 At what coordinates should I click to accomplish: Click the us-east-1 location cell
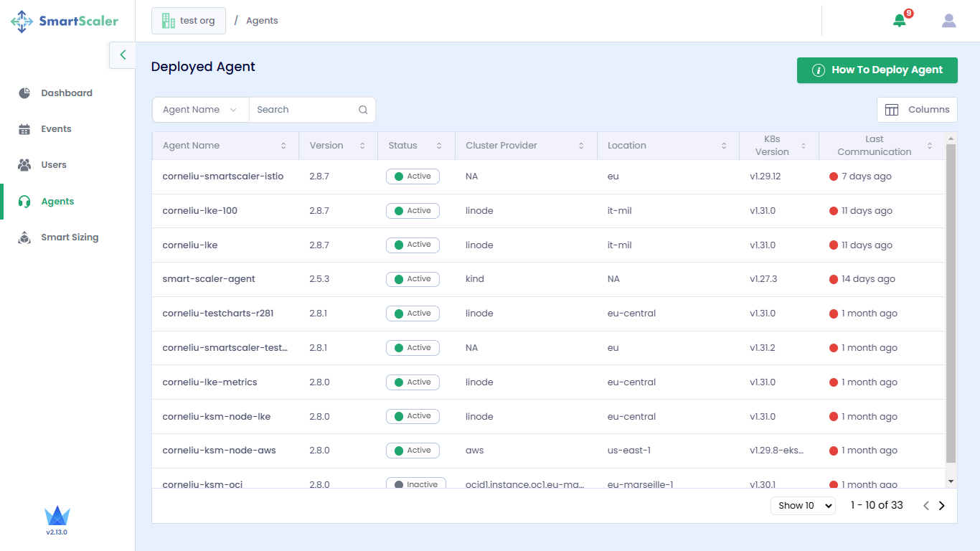(x=629, y=451)
